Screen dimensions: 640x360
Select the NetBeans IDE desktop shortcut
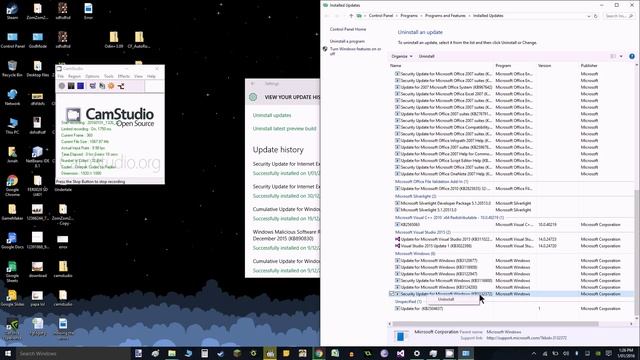pyautogui.click(x=37, y=157)
